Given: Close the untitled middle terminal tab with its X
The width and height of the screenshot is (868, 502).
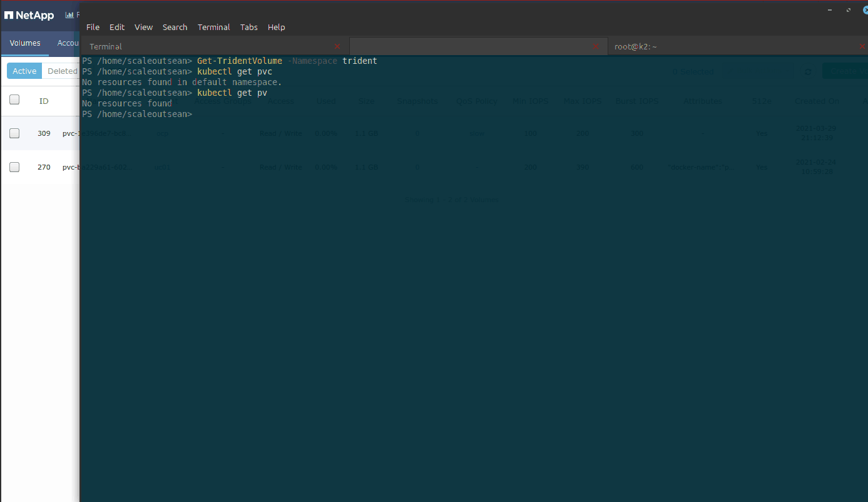Looking at the screenshot, I should coord(596,46).
